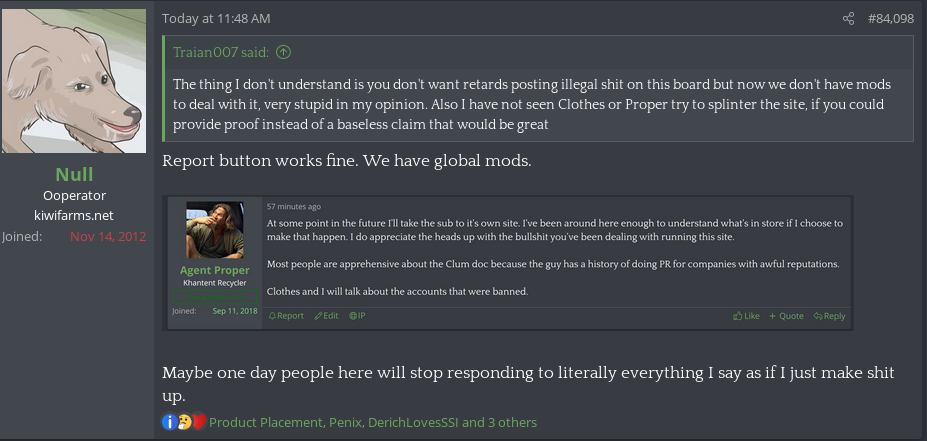Click the IP globe in the embedded post

click(x=357, y=316)
